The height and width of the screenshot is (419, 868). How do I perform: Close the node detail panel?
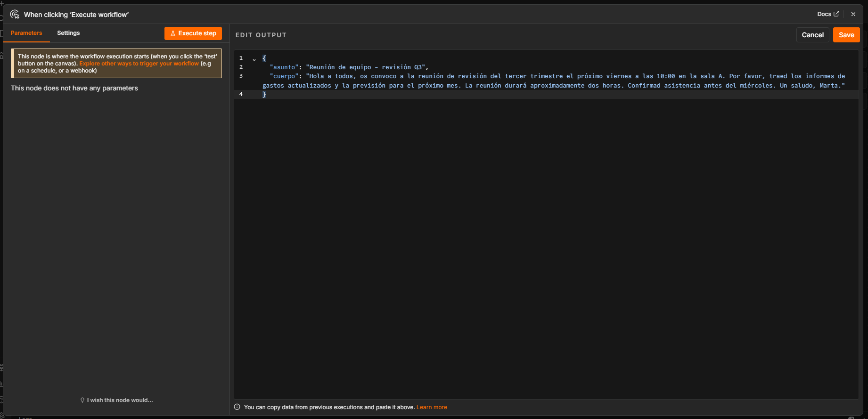[x=853, y=14]
